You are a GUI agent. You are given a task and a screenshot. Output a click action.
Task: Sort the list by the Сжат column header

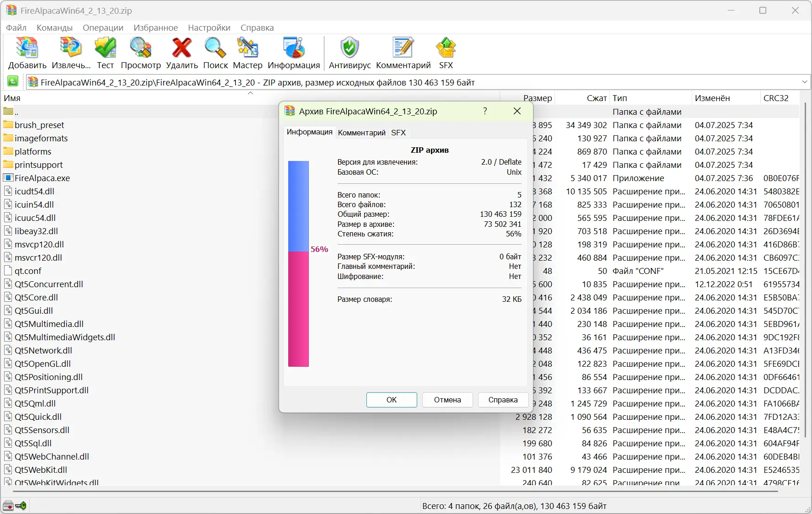pos(582,98)
